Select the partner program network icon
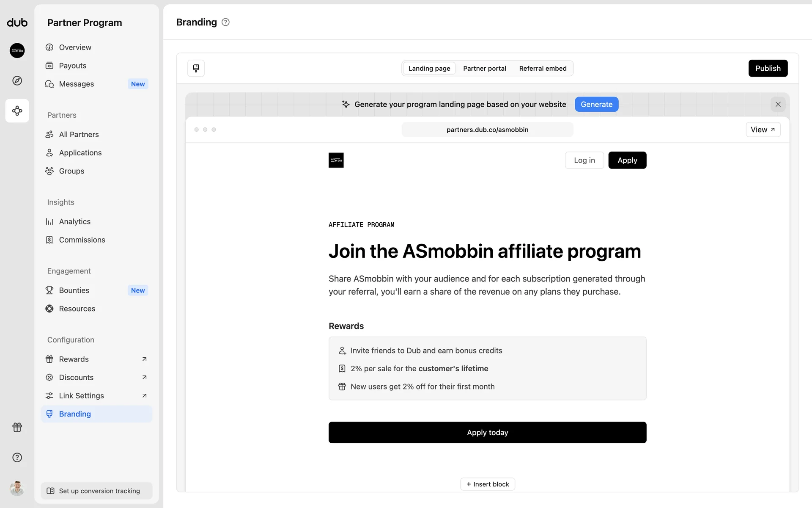 point(17,111)
